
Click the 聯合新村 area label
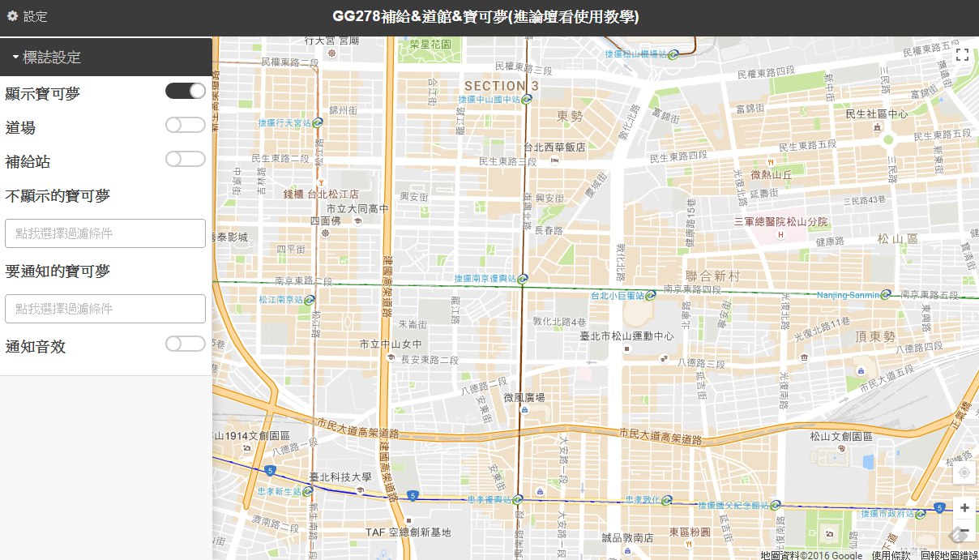(714, 276)
